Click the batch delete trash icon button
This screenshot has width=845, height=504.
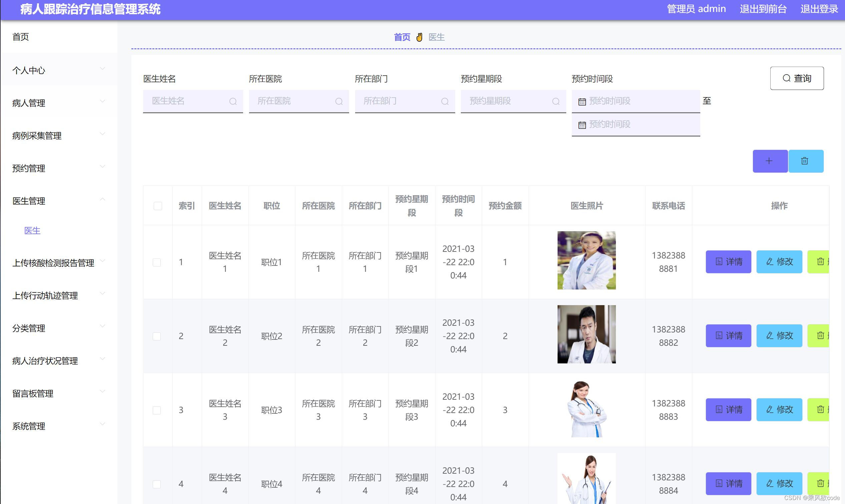pyautogui.click(x=805, y=161)
